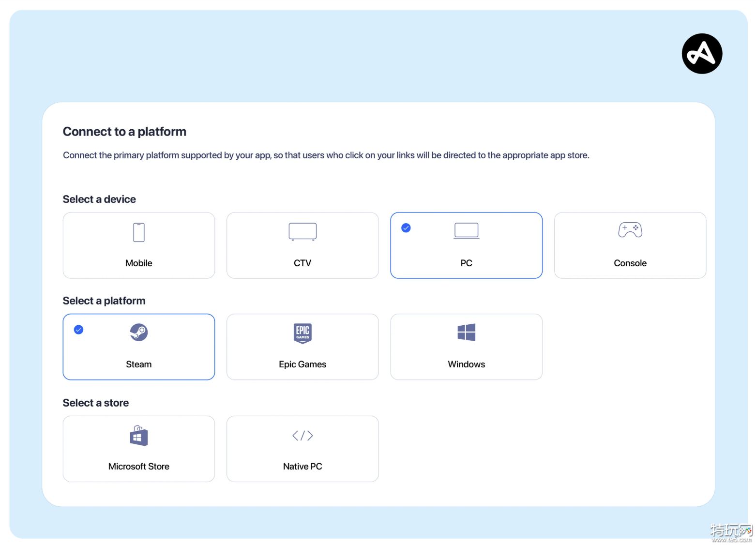Select the Microsoft Store label
This screenshot has width=756, height=545.
click(139, 467)
